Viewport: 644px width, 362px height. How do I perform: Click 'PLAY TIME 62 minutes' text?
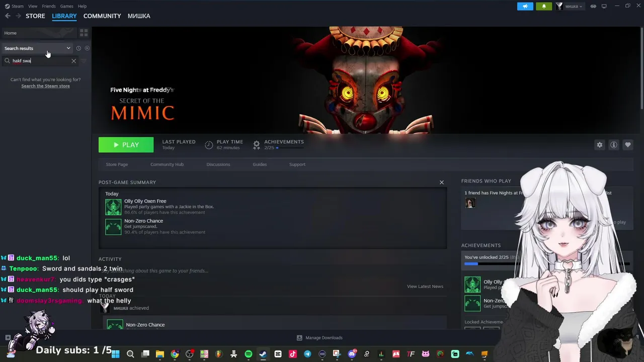[x=229, y=145]
